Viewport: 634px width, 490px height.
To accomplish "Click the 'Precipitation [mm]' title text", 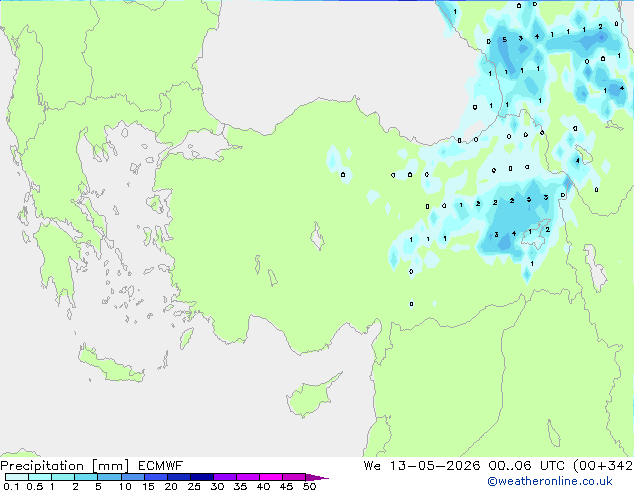I will 65,466.
